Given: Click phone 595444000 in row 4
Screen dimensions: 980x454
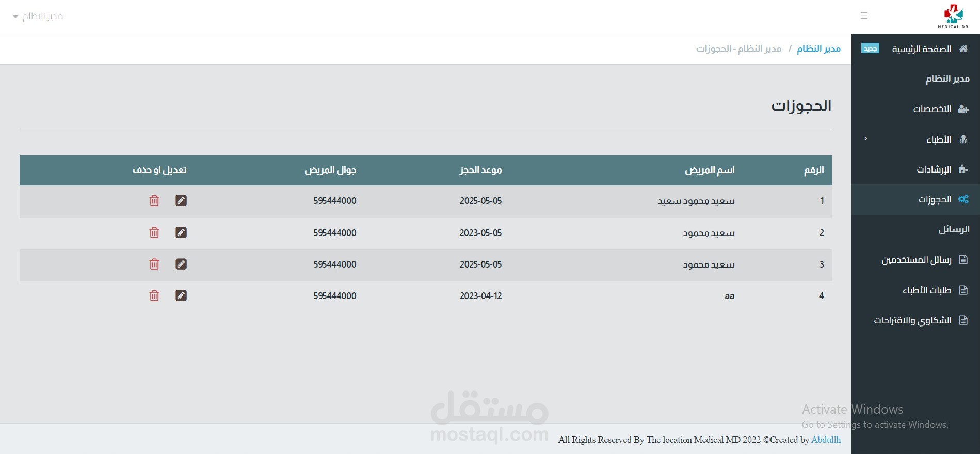Looking at the screenshot, I should [335, 296].
